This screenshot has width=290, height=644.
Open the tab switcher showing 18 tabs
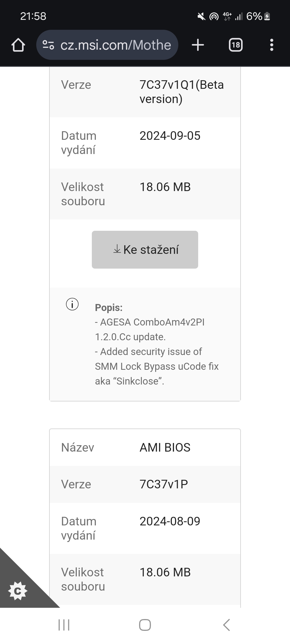pos(235,45)
